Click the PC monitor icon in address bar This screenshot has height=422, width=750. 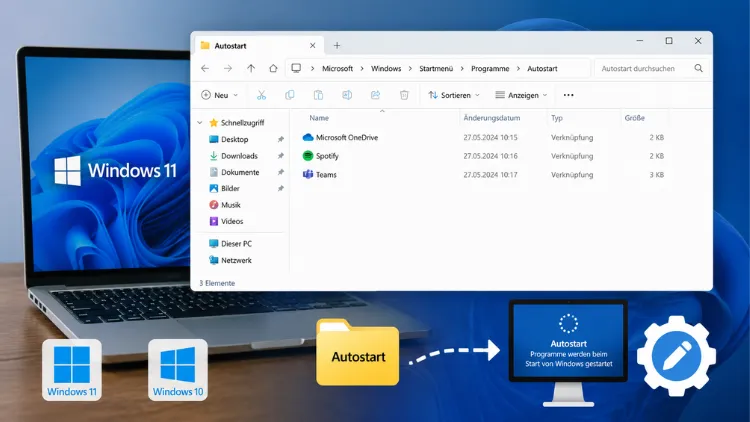pos(296,68)
